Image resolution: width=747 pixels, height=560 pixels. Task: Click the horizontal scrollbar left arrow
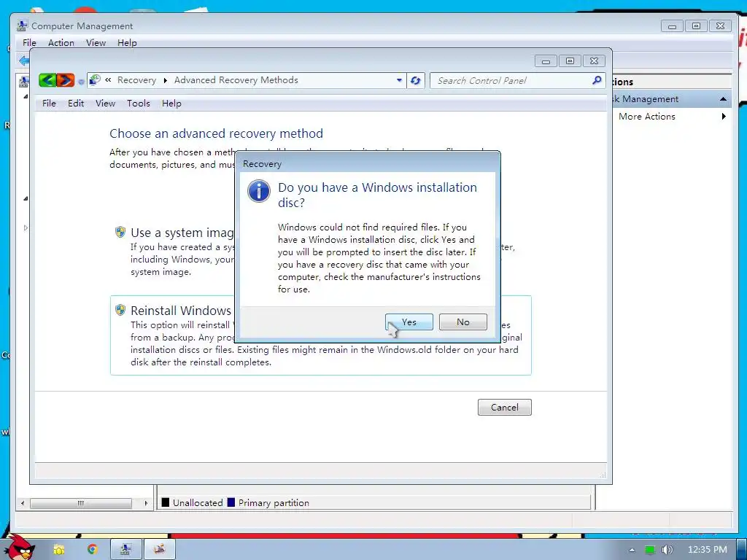point(23,503)
